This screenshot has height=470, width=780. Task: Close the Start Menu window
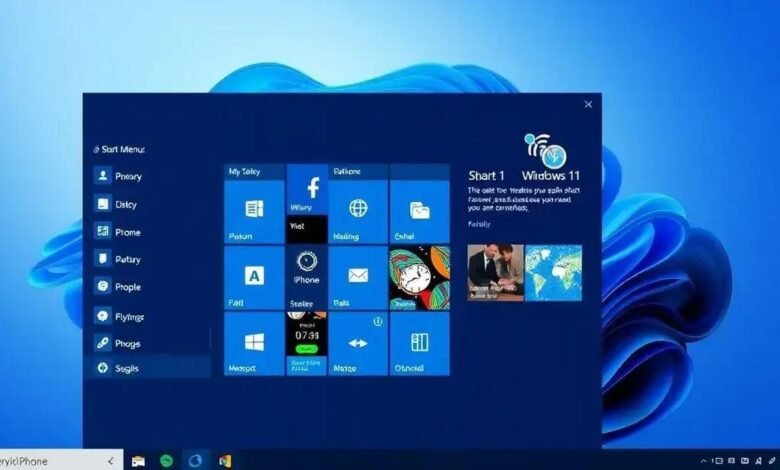(588, 104)
